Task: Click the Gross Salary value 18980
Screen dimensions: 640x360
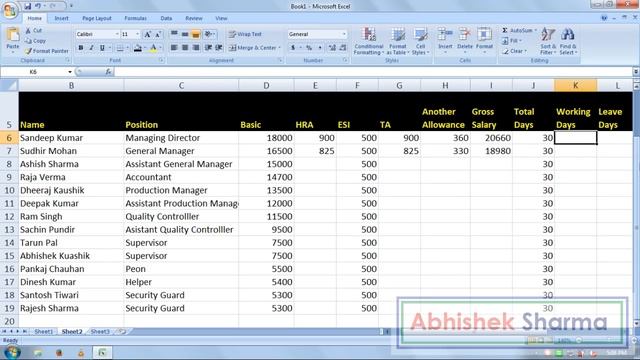Action: pos(491,151)
